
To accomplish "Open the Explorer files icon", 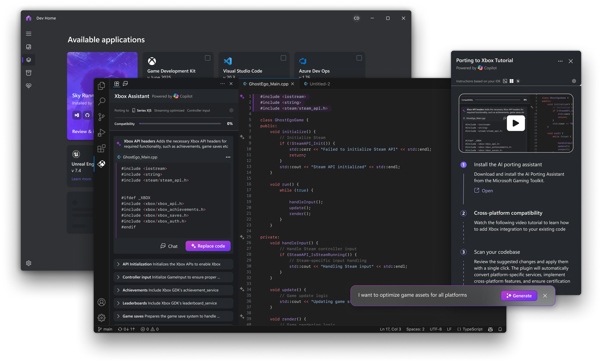I will click(101, 86).
